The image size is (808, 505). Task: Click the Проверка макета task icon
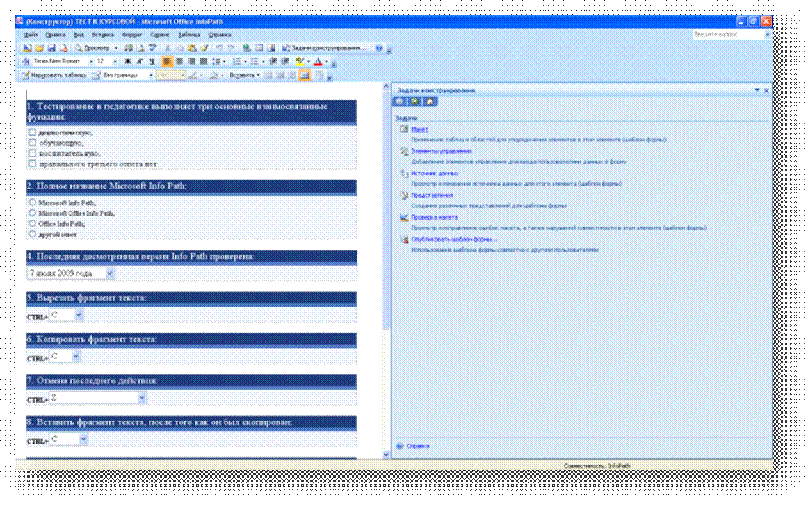tap(402, 217)
